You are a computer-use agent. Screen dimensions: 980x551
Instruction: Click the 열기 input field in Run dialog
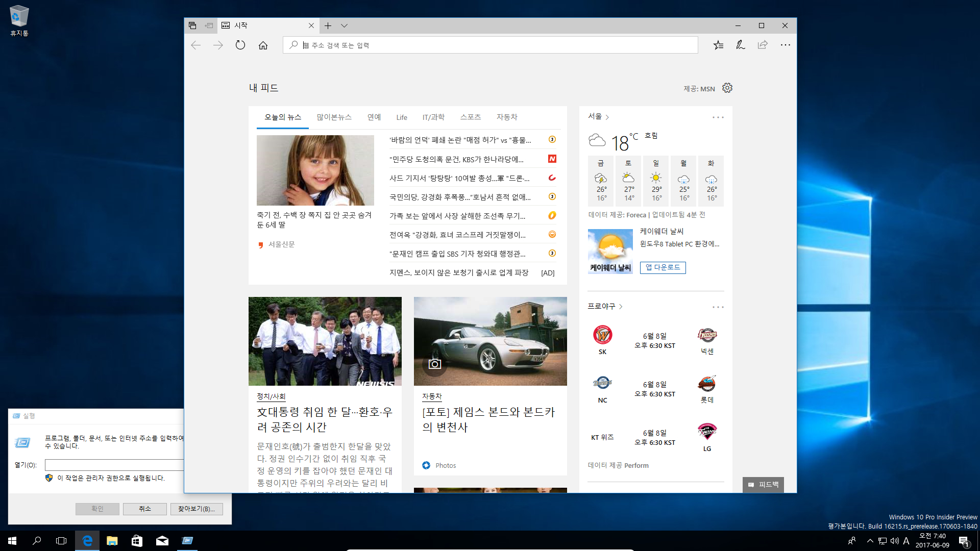click(x=114, y=465)
